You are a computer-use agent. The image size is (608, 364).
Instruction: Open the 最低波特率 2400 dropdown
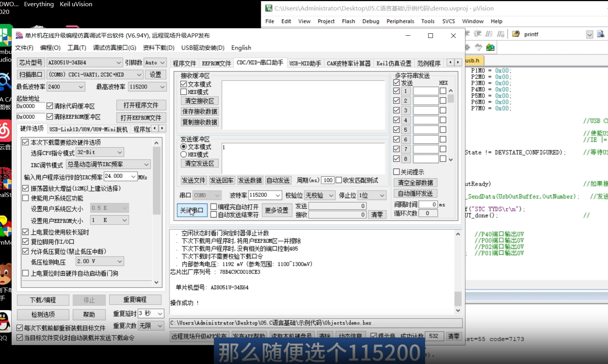(x=66, y=86)
